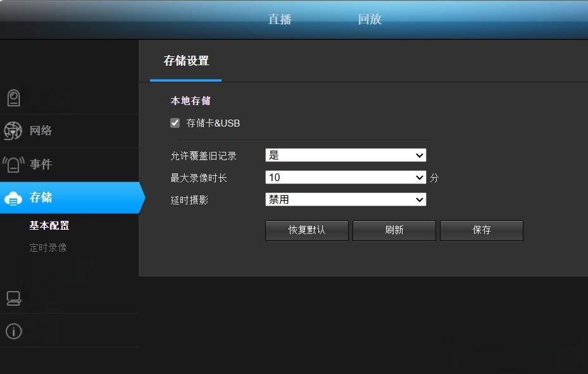Open the 网络 menu section
Screen dimensions: 588x374
pos(41,130)
